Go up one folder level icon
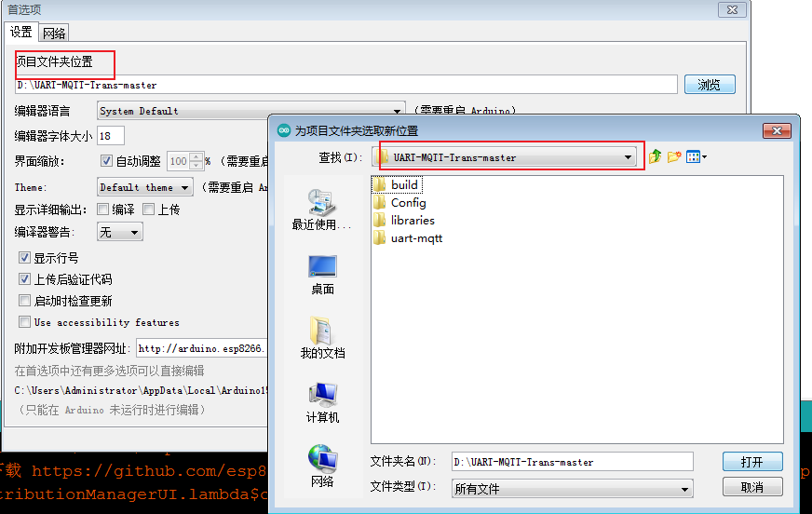The height and width of the screenshot is (514, 812). (x=655, y=157)
